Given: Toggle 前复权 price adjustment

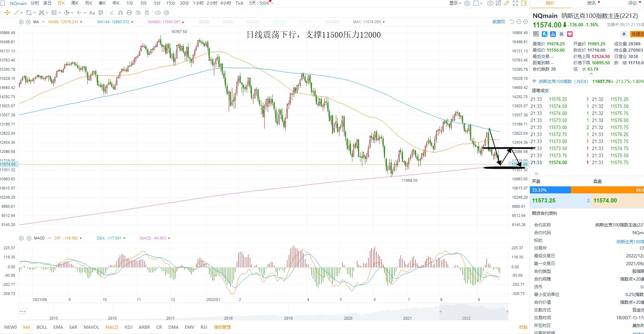Looking at the screenshot, I should click(x=499, y=22).
